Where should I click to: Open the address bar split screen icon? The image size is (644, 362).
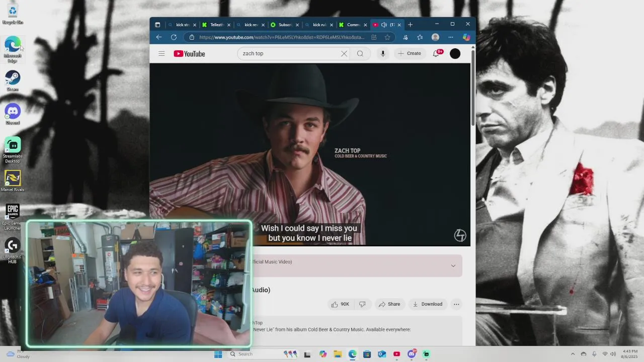(374, 37)
